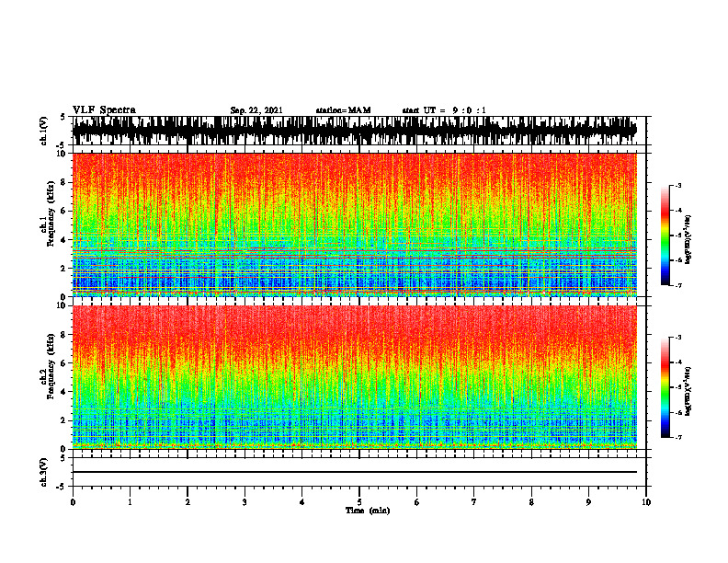Click time axis tick label "9"

[588, 502]
